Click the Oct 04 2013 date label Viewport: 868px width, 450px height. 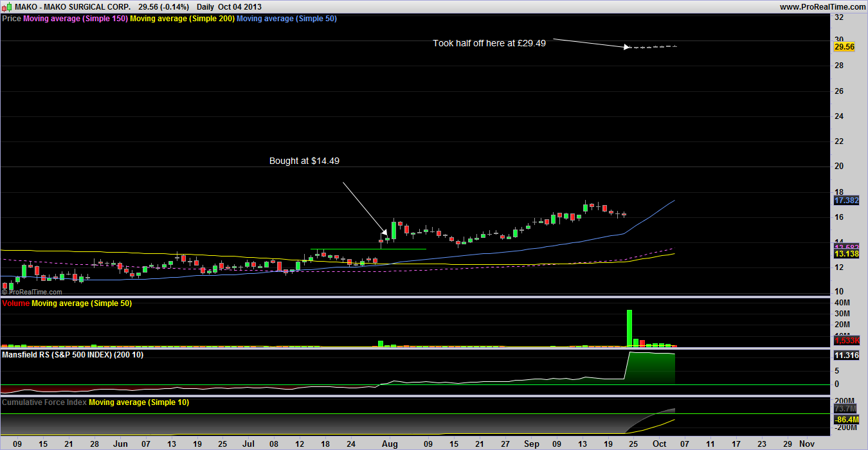241,6
